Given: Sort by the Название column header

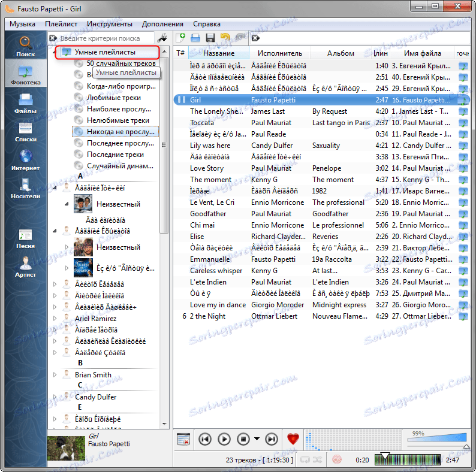Looking at the screenshot, I should point(219,53).
